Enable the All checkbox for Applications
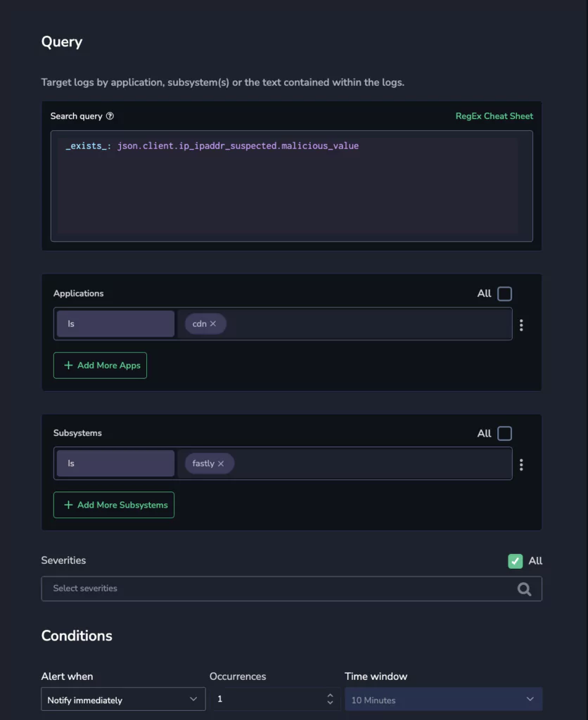 tap(504, 294)
